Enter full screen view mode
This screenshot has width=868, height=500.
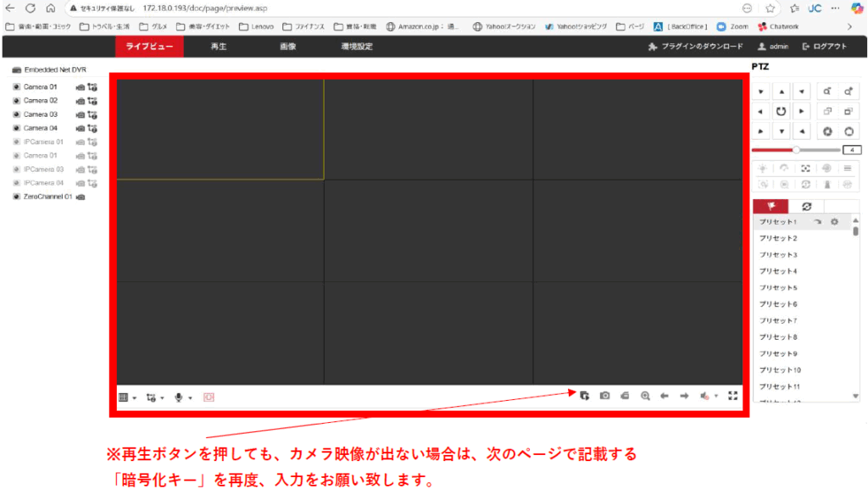[733, 396]
